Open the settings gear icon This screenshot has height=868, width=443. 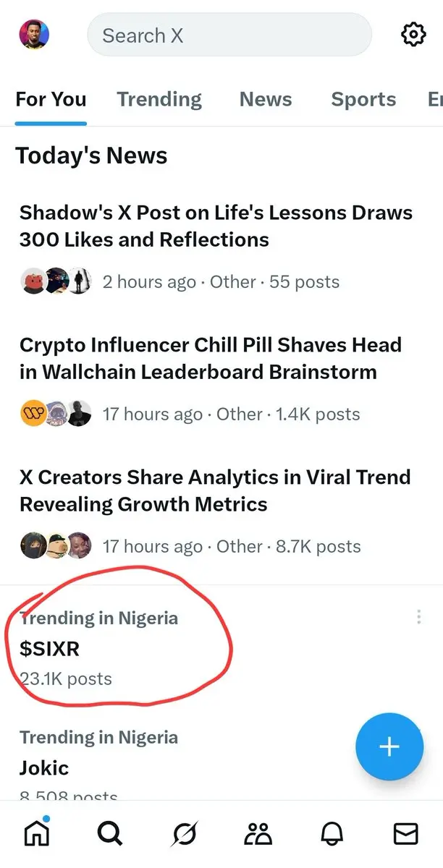click(413, 35)
